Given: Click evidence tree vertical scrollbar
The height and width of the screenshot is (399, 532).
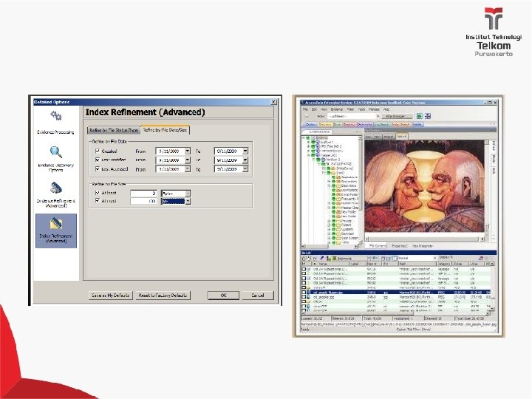Looking at the screenshot, I should [360, 191].
